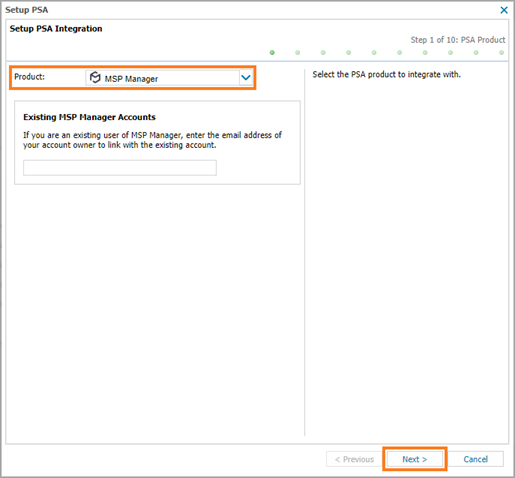Screen dimensions: 515x478
Task: Click the first step progress dot
Action: click(x=272, y=53)
